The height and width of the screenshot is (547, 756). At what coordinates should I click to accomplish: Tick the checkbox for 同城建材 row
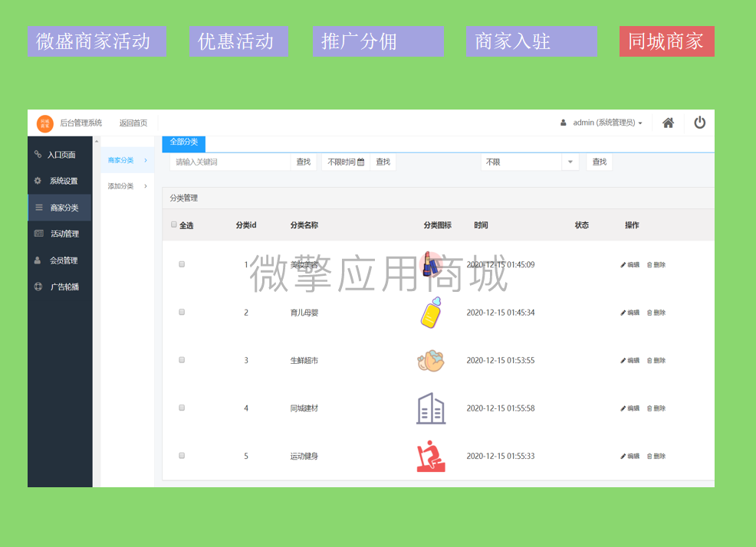pos(182,408)
